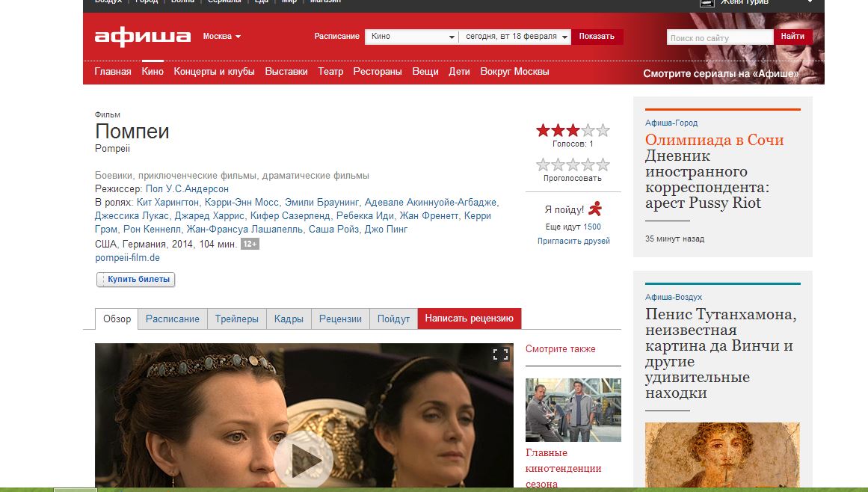The width and height of the screenshot is (868, 492).
Task: Click the running man Я пойду icon
Action: click(x=595, y=209)
